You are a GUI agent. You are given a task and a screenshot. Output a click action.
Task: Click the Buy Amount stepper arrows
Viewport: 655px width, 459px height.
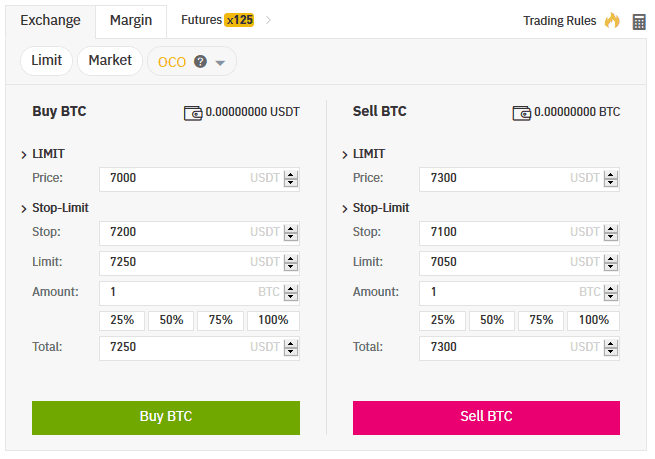point(291,292)
